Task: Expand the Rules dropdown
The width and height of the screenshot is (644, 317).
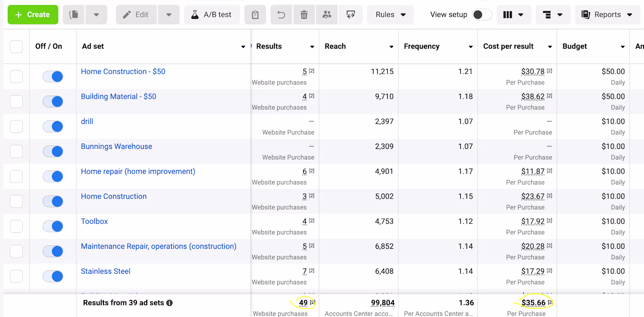Action: point(390,15)
